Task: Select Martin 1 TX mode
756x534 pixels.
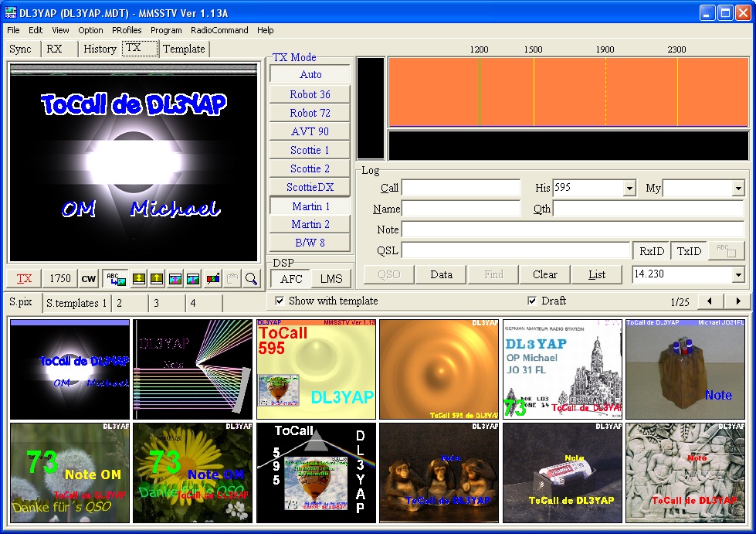Action: click(x=310, y=206)
